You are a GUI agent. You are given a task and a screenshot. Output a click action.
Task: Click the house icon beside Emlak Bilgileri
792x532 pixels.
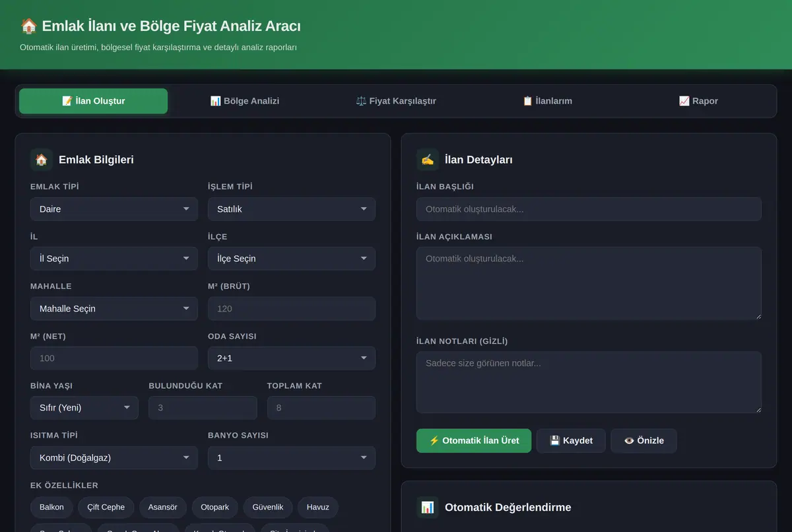click(x=42, y=160)
